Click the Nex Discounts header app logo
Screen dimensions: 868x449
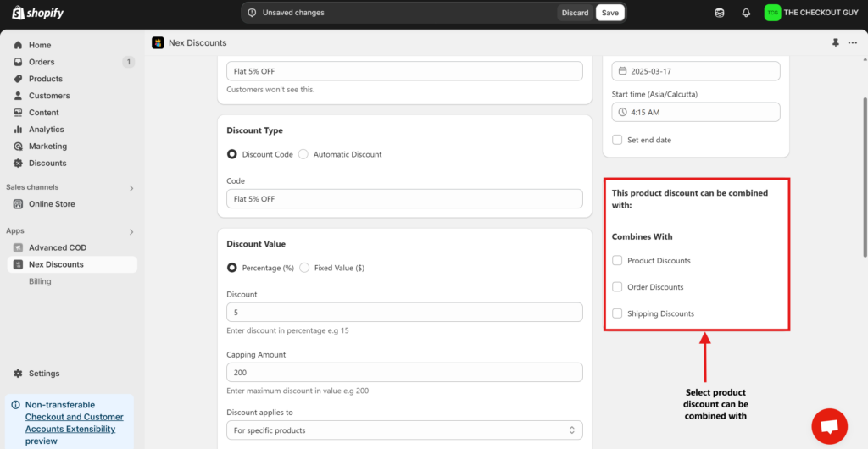[x=158, y=42]
